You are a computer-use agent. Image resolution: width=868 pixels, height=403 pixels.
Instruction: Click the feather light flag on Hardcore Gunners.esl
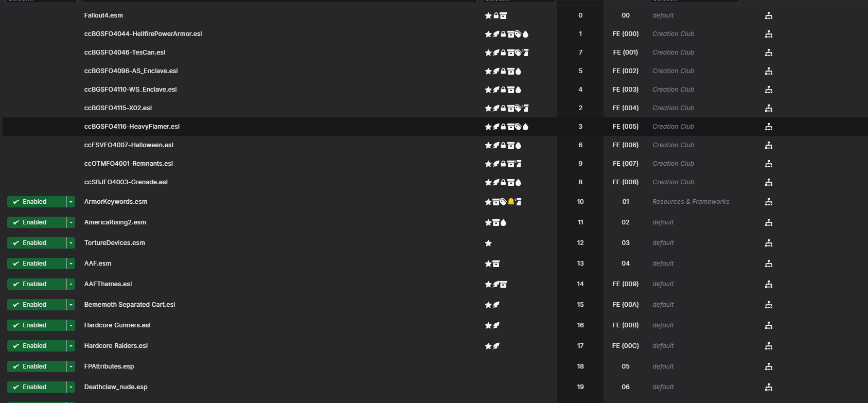pyautogui.click(x=496, y=325)
